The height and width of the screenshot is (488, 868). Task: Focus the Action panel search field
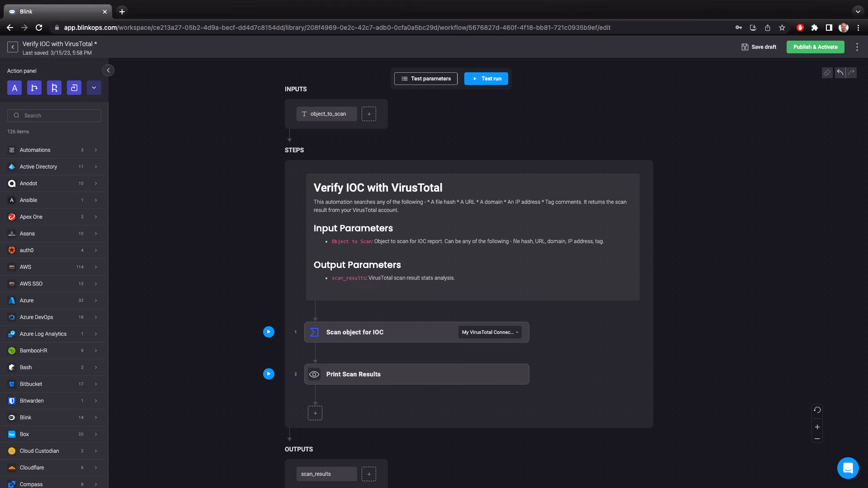54,116
